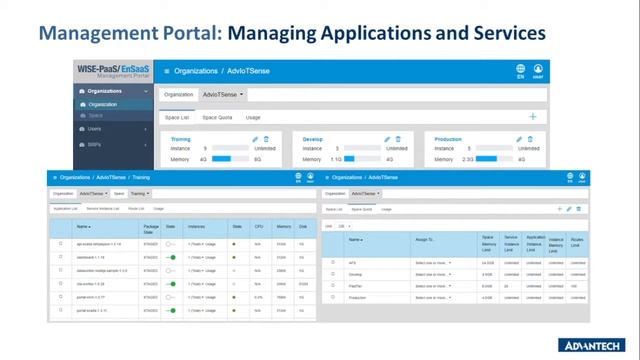640x360 pixels.
Task: Click user icon in Space Quota window header
Action: point(582,178)
